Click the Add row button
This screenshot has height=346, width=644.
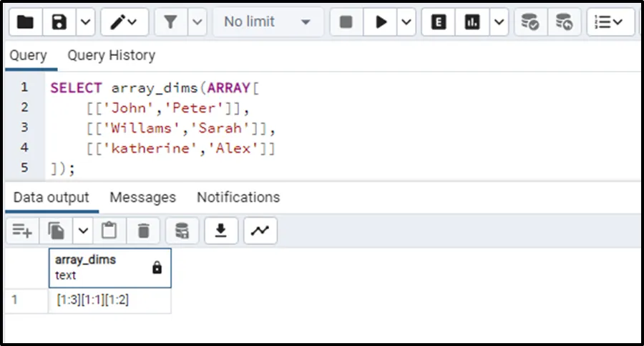click(x=22, y=231)
